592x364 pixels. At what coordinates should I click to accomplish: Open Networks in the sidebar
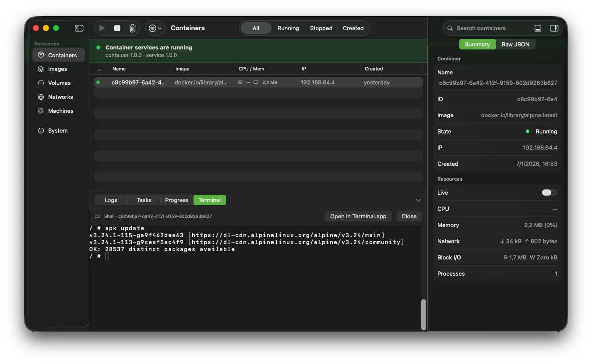(x=59, y=97)
